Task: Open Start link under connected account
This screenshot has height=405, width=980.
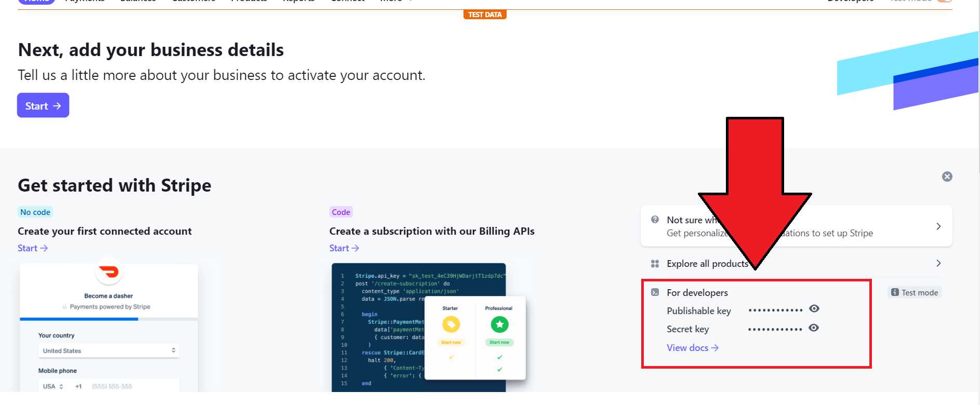Action: (x=33, y=248)
